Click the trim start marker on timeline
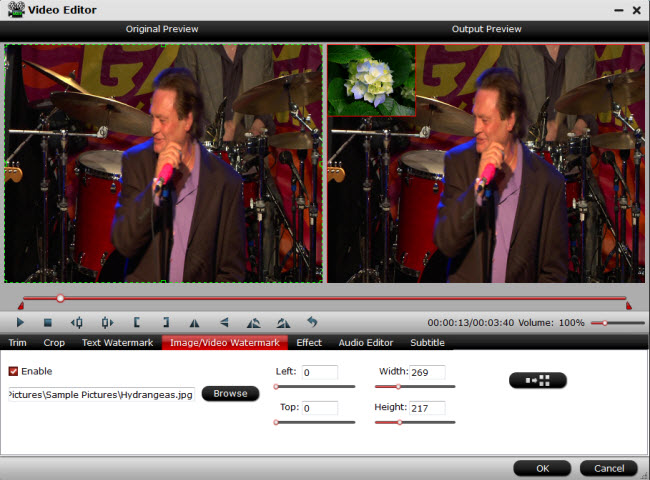 click(x=21, y=306)
